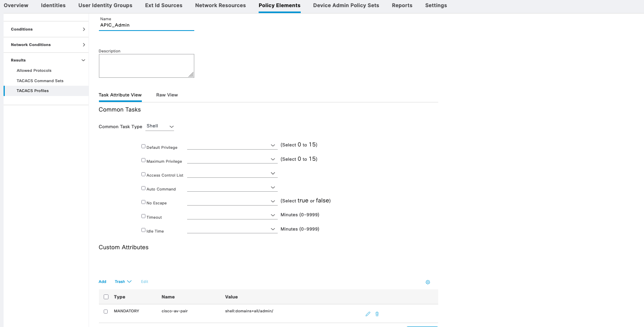Enable the Default Privilege checkbox
Image resolution: width=644 pixels, height=327 pixels.
point(143,146)
